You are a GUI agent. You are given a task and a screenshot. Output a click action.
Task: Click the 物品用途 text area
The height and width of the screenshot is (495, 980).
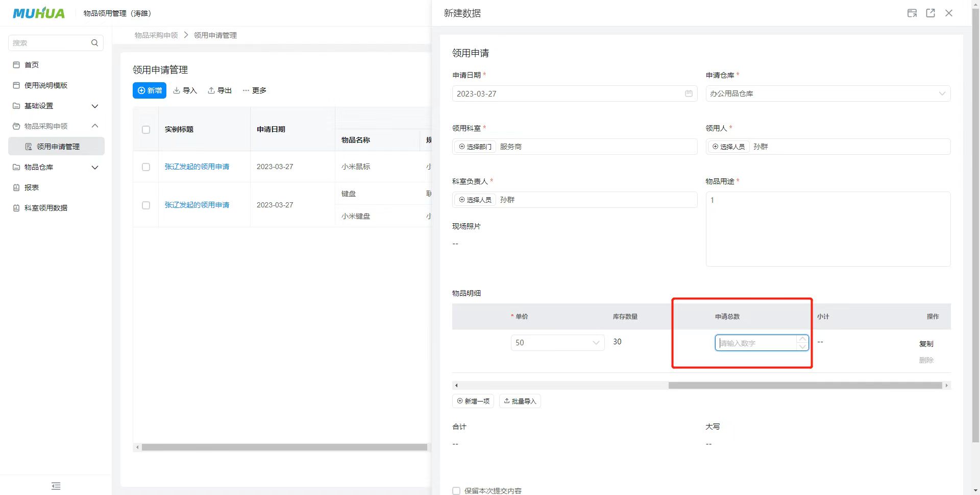[828, 229]
